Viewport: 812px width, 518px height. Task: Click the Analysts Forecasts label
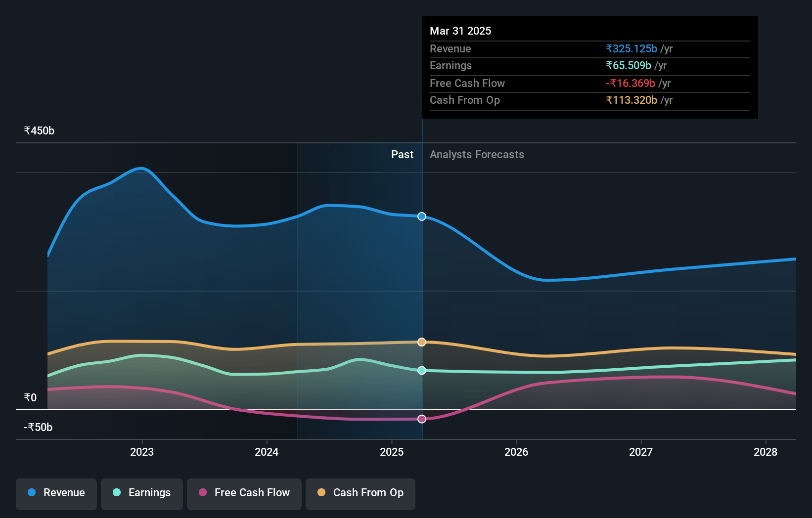477,155
